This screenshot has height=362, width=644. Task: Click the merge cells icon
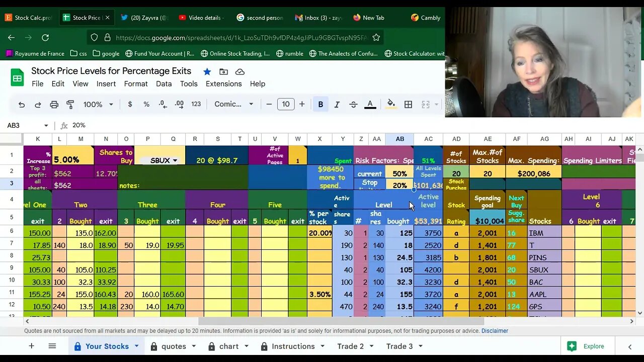pos(426,105)
